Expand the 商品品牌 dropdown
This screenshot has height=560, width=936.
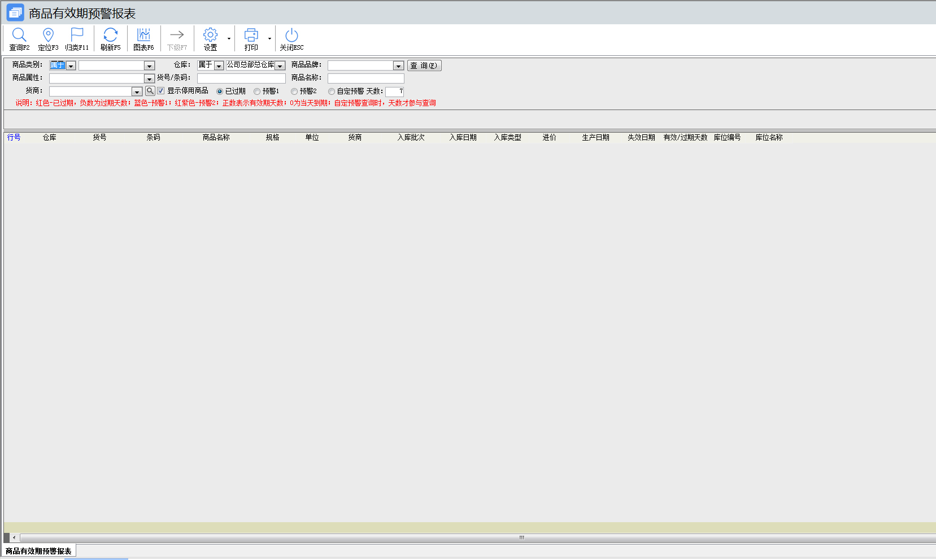tap(398, 66)
